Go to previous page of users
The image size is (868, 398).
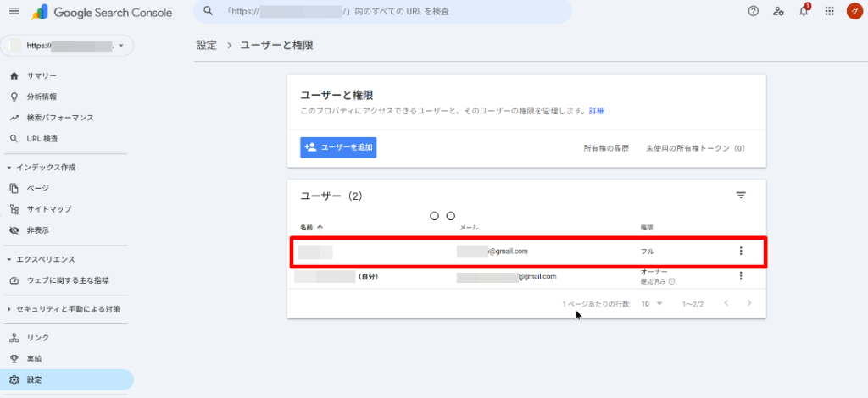(x=726, y=303)
